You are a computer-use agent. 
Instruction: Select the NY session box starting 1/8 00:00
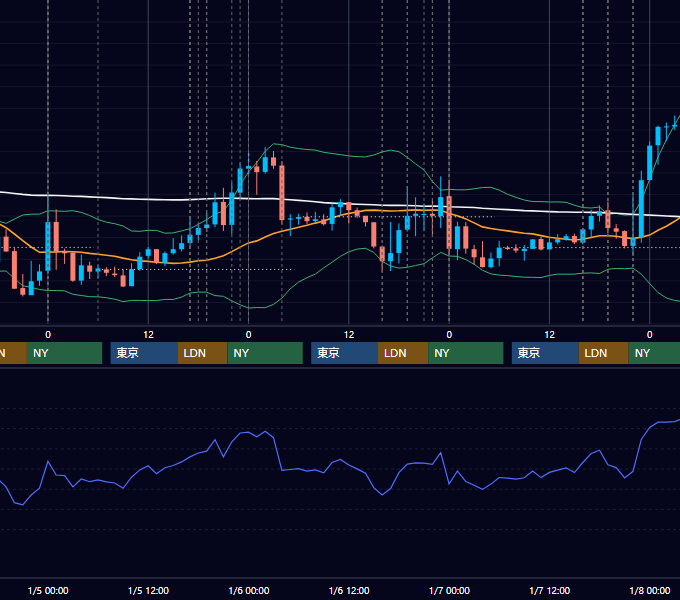654,353
